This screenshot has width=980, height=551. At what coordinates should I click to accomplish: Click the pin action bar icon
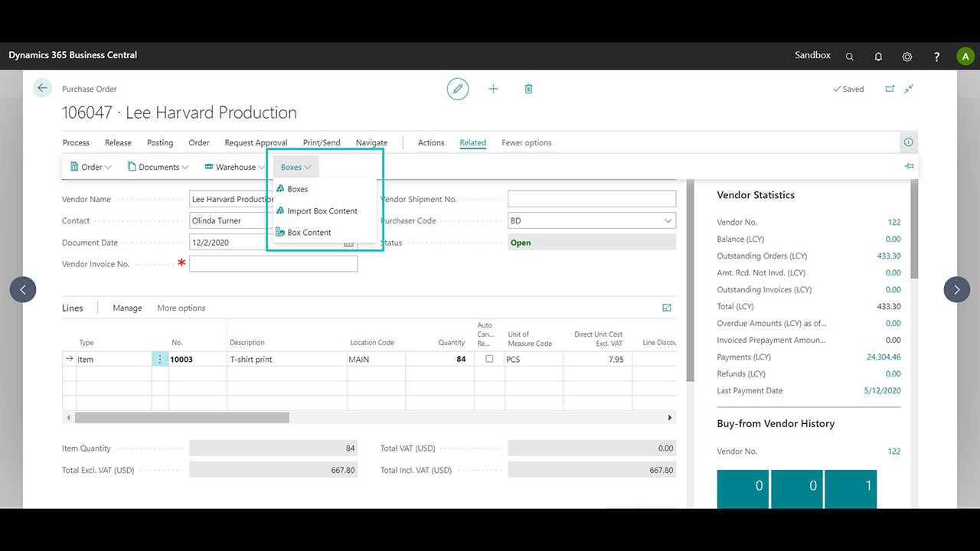909,166
